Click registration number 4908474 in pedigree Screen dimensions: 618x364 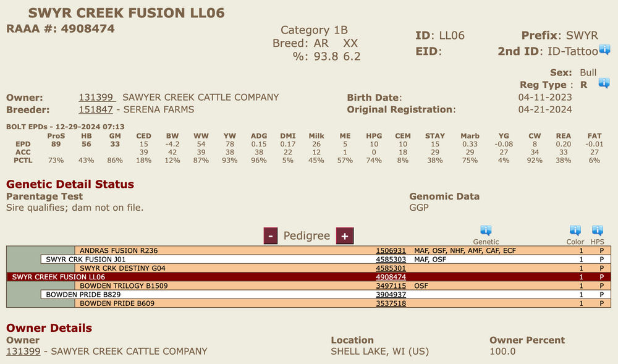tap(391, 277)
